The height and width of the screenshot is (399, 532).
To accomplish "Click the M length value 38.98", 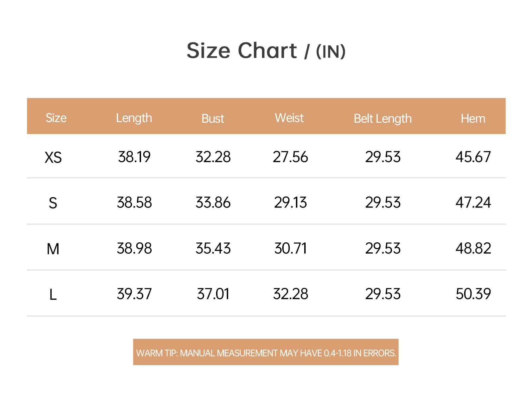I will (134, 249).
